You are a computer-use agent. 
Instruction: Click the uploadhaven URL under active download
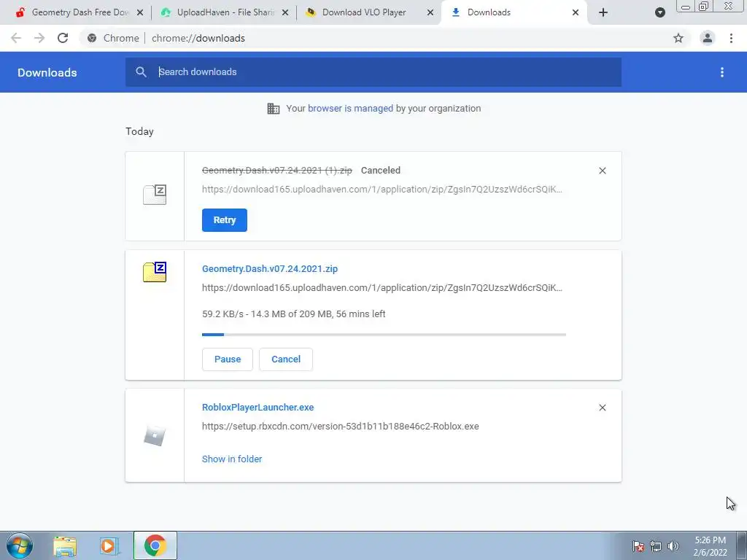coord(382,287)
